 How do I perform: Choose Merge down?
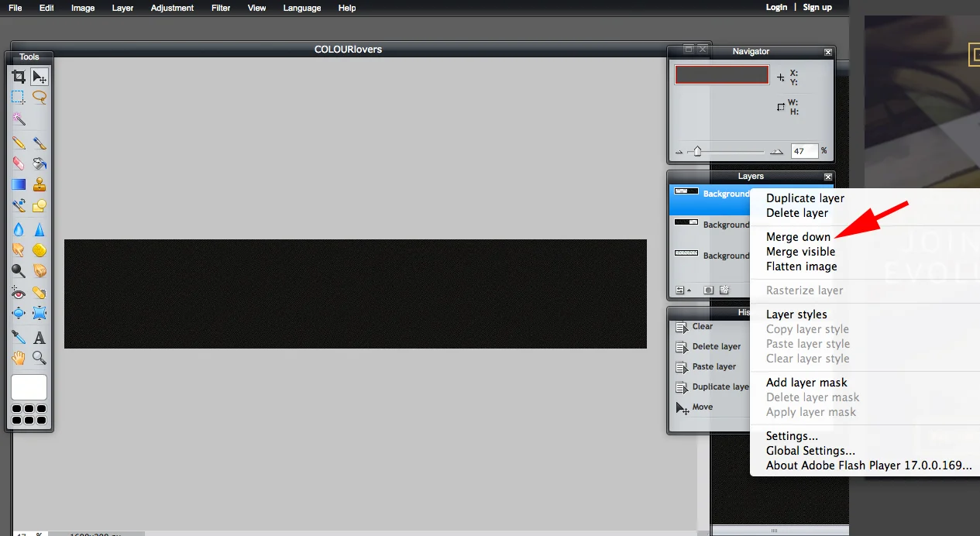tap(798, 237)
